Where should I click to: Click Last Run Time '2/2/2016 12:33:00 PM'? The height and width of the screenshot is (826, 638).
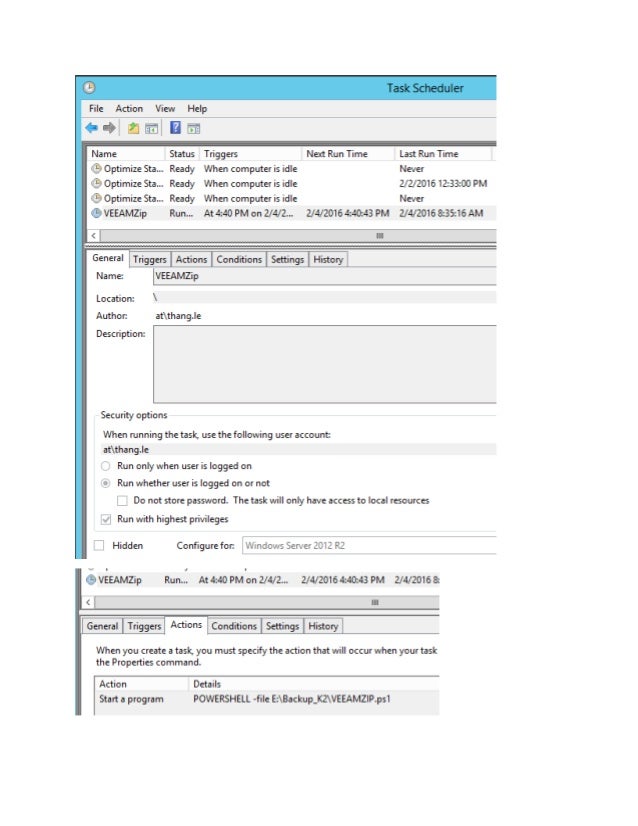443,183
